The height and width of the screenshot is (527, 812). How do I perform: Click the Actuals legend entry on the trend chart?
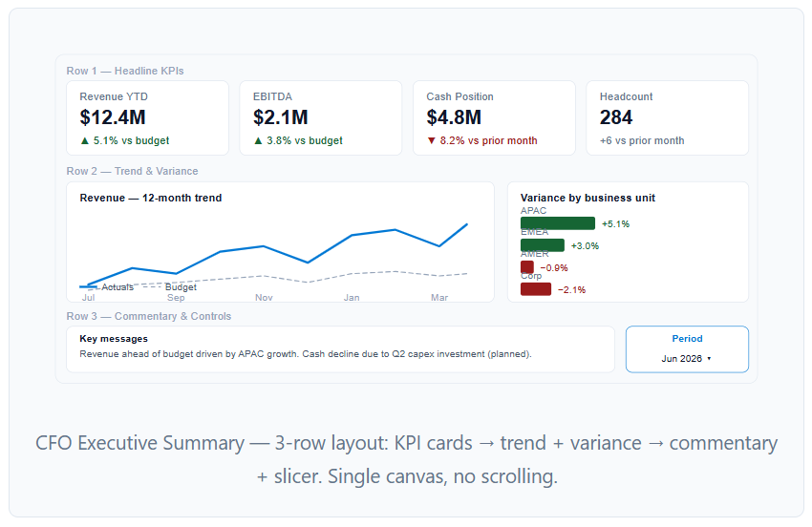[107, 286]
